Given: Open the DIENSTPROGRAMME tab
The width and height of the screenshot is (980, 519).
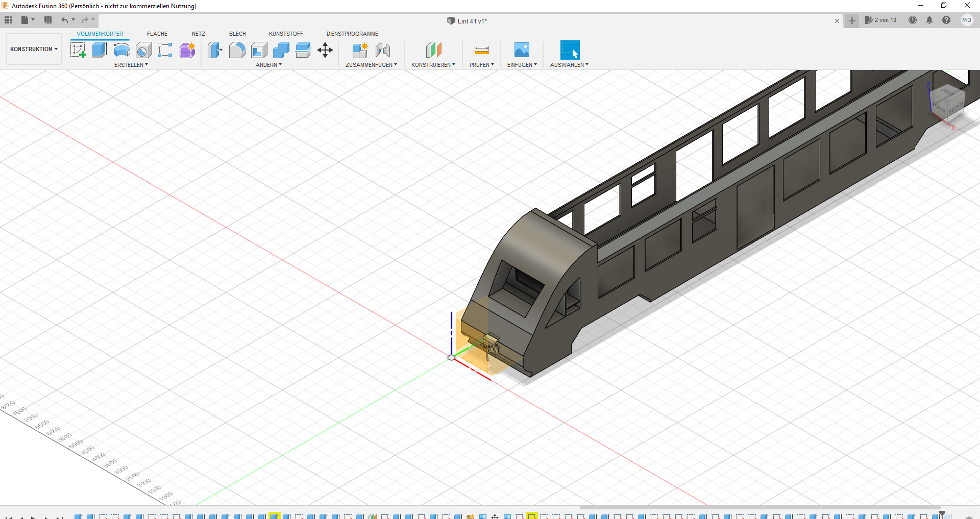Looking at the screenshot, I should (x=352, y=34).
